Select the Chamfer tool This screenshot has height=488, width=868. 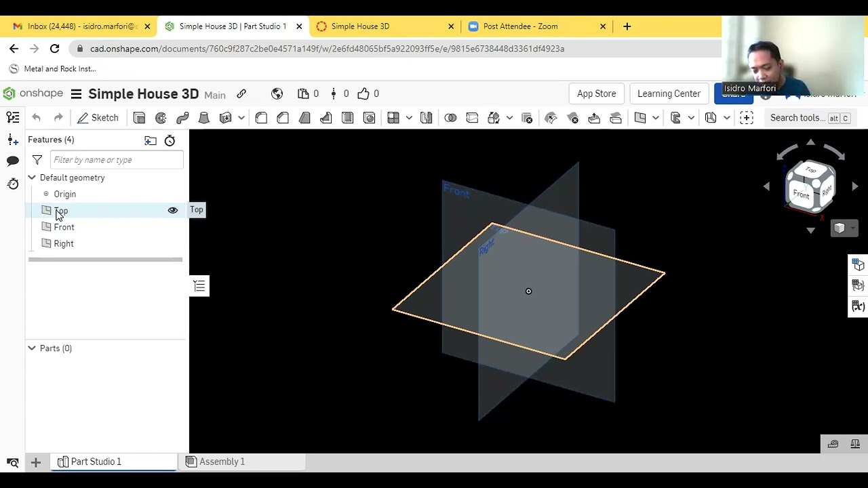coord(283,118)
